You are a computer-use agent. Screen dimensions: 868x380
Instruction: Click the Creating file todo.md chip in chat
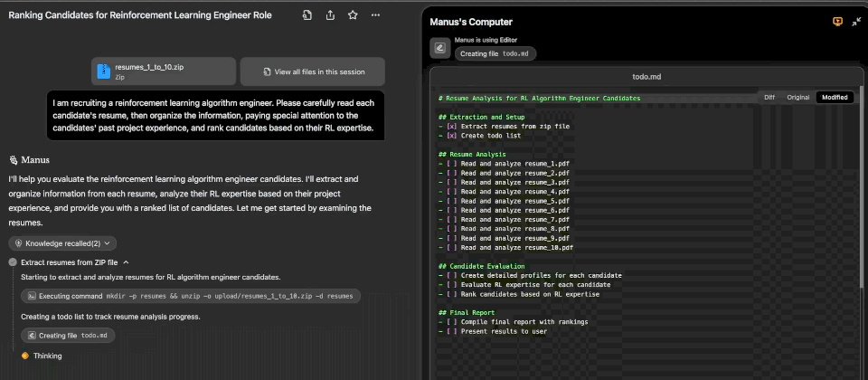68,336
